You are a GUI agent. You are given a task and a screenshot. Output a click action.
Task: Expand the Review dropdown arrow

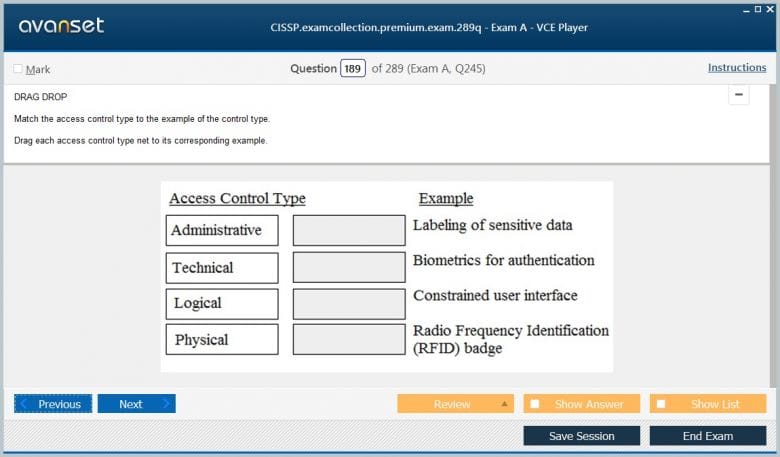[x=504, y=404]
